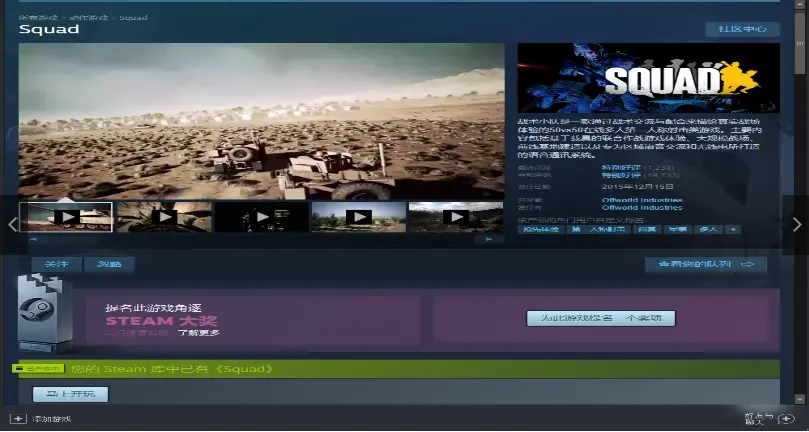Click 马上开玩 play now button
The image size is (809, 432).
pyautogui.click(x=70, y=394)
